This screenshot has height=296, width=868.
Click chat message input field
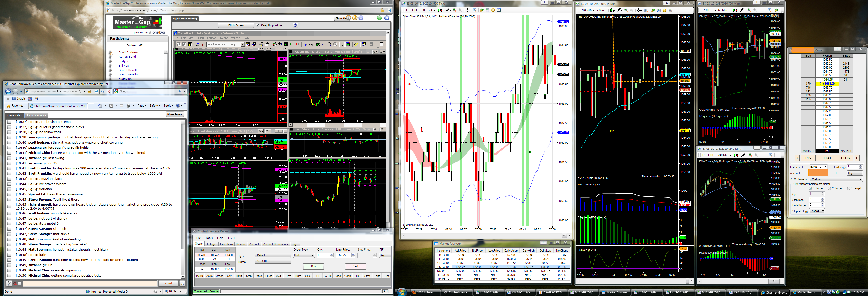coord(90,283)
